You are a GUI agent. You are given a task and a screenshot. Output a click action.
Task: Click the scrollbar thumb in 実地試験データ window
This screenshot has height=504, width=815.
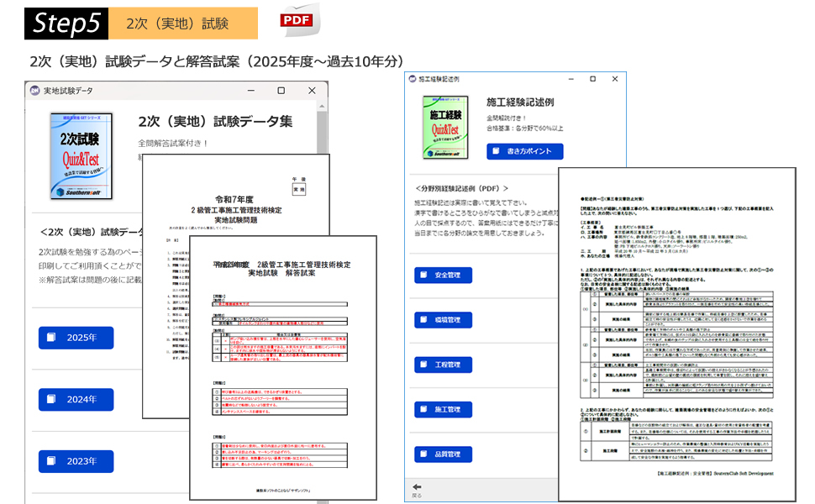[323, 133]
